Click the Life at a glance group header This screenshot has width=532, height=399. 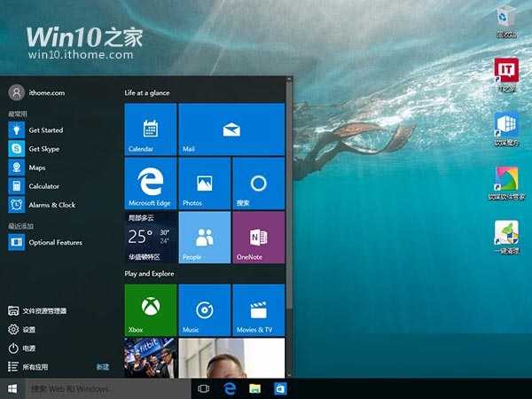(x=147, y=92)
